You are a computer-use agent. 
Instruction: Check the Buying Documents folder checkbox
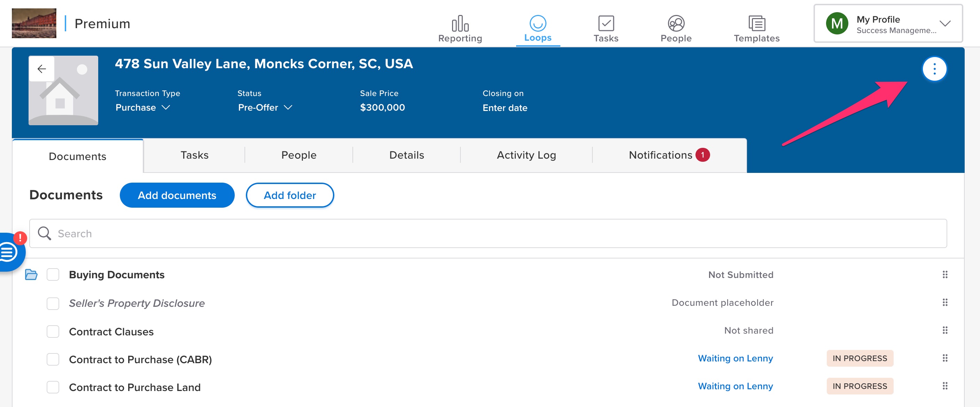coord(53,274)
